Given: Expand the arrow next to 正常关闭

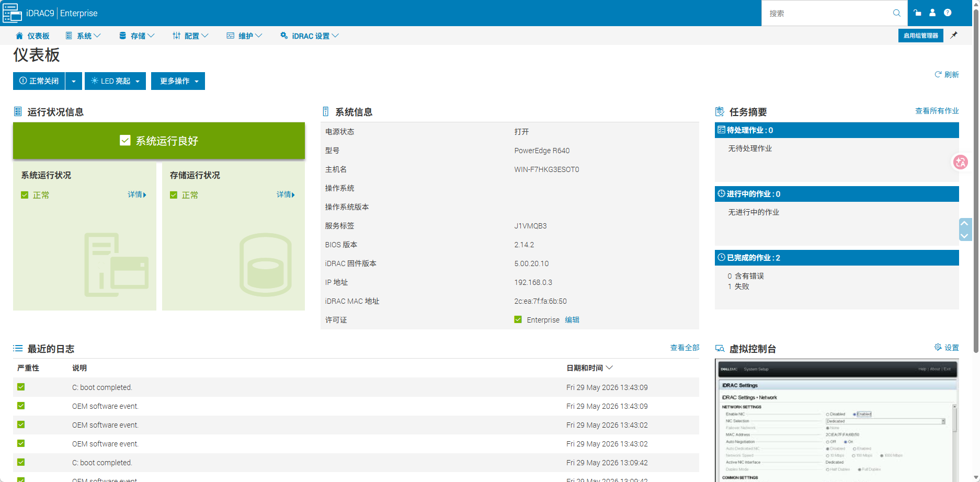Looking at the screenshot, I should click(74, 81).
